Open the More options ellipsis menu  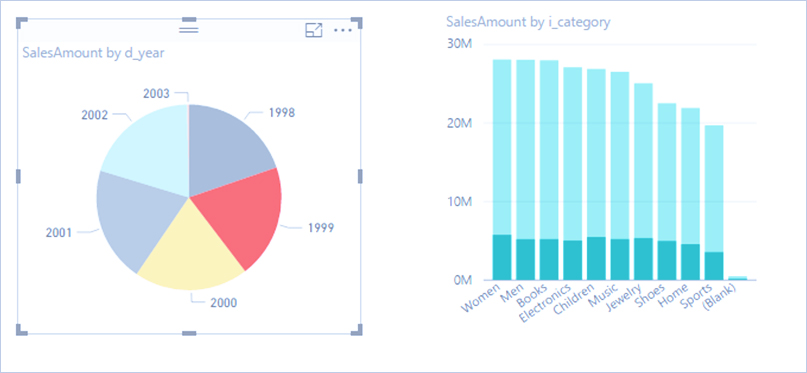[343, 30]
